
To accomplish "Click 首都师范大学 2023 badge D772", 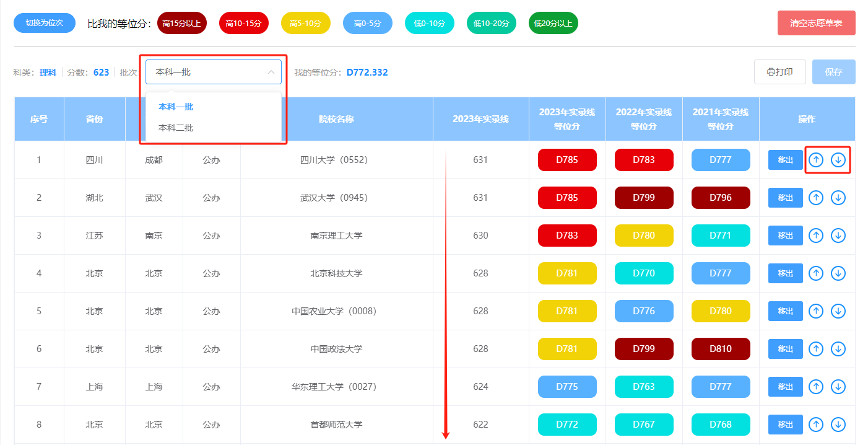I will coord(567,425).
